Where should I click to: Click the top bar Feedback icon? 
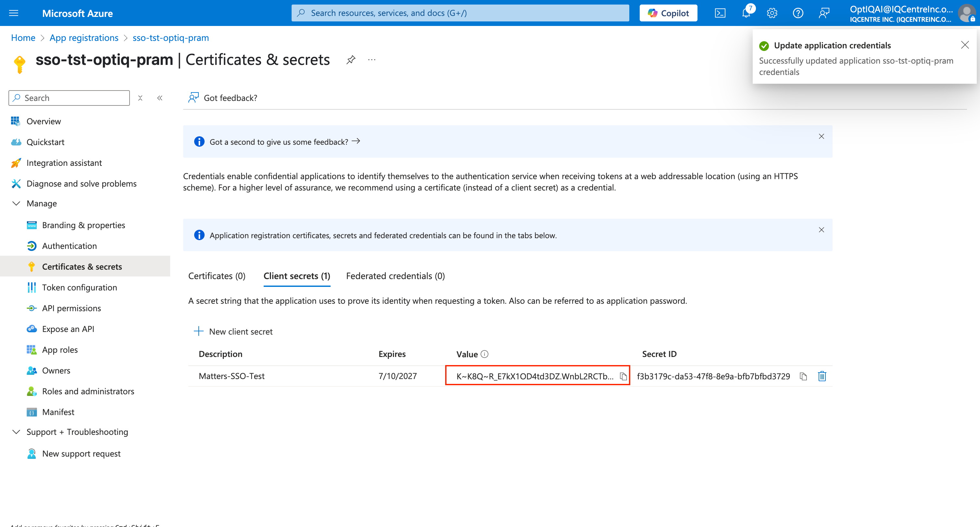pyautogui.click(x=824, y=13)
